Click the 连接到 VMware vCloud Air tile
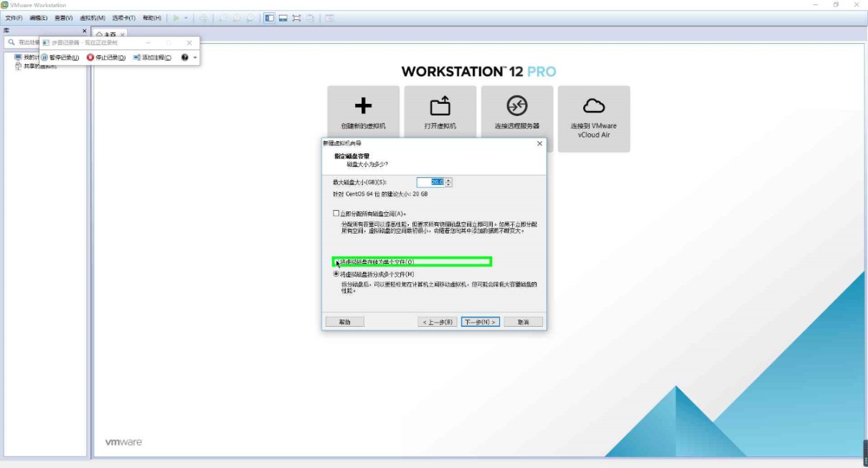The height and width of the screenshot is (468, 868). click(594, 118)
